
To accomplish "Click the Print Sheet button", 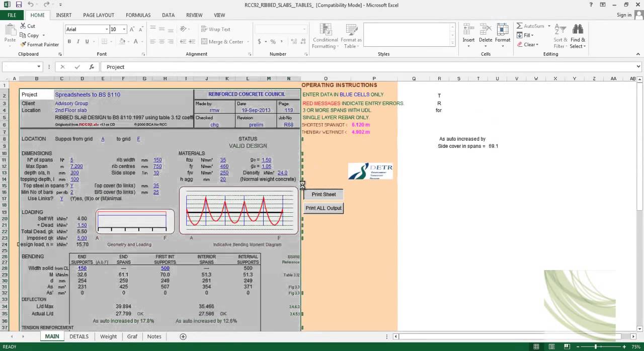I will click(x=324, y=195).
